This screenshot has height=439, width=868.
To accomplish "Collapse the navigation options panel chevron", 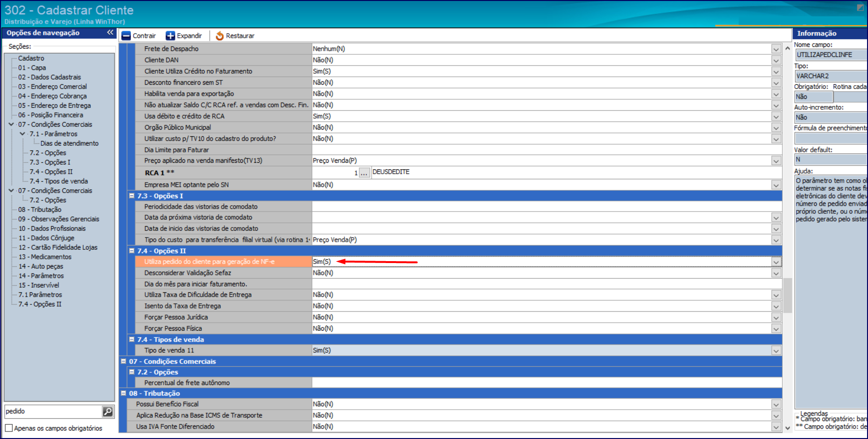I will 110,33.
